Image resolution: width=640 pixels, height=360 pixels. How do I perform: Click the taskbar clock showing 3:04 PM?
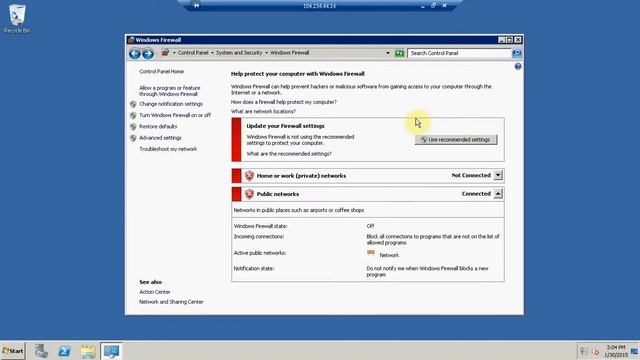[x=616, y=351]
